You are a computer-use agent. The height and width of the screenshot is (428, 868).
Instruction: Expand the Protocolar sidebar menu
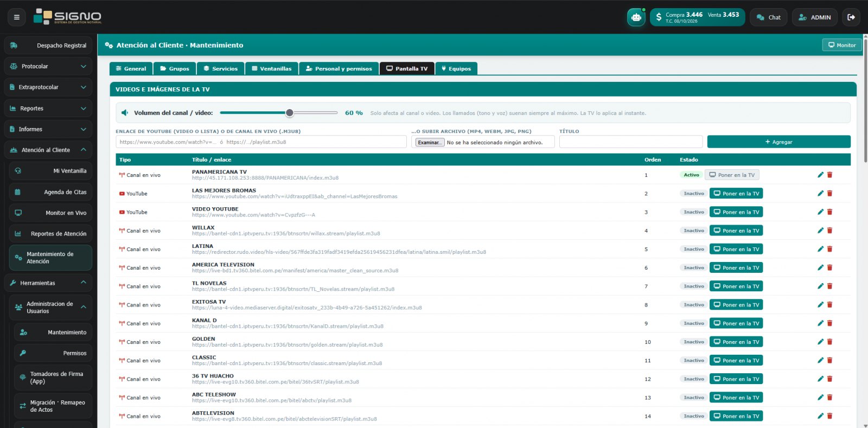coord(48,66)
